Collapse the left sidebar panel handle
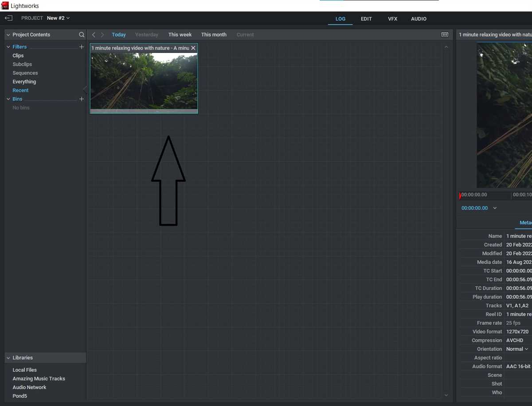The width and height of the screenshot is (532, 406). click(x=85, y=90)
